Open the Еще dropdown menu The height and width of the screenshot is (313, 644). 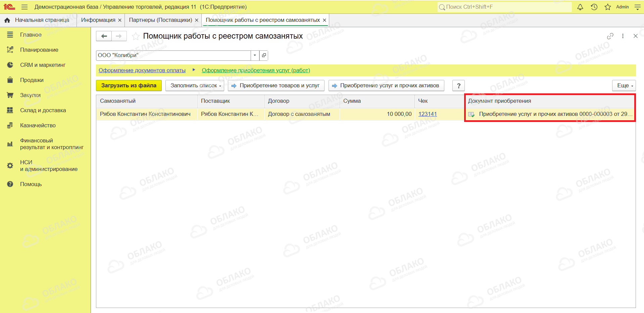[x=624, y=86]
